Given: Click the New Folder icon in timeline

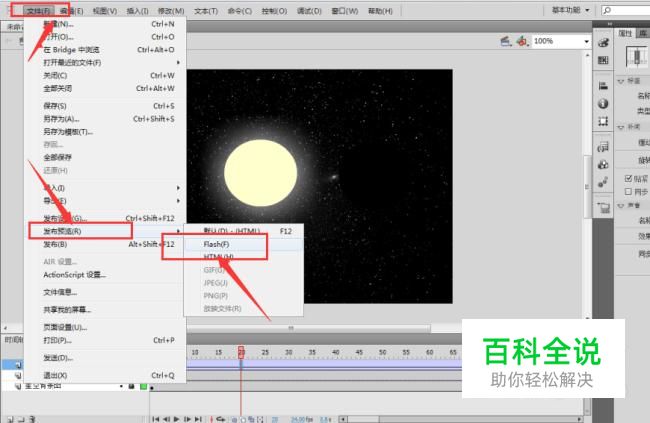Looking at the screenshot, I should 21,420.
